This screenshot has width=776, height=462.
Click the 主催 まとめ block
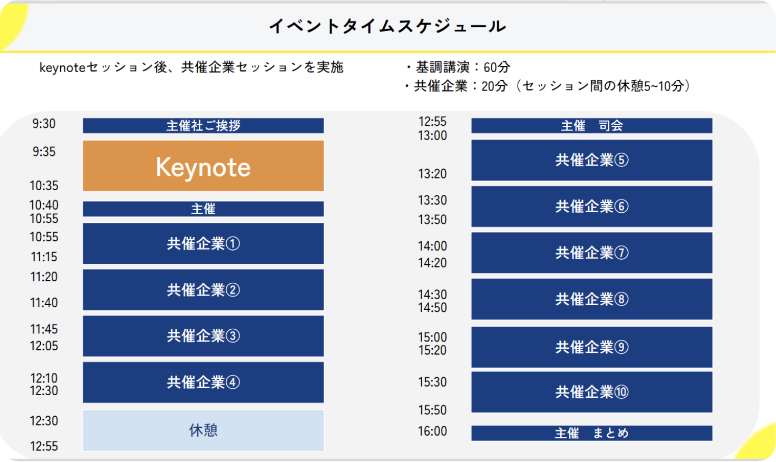pyautogui.click(x=592, y=433)
